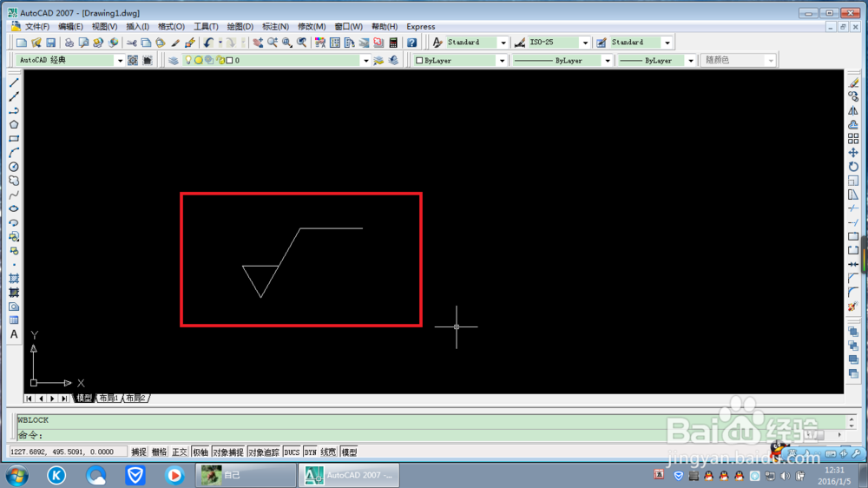
Task: Toggle DUCS in status bar
Action: point(292,452)
